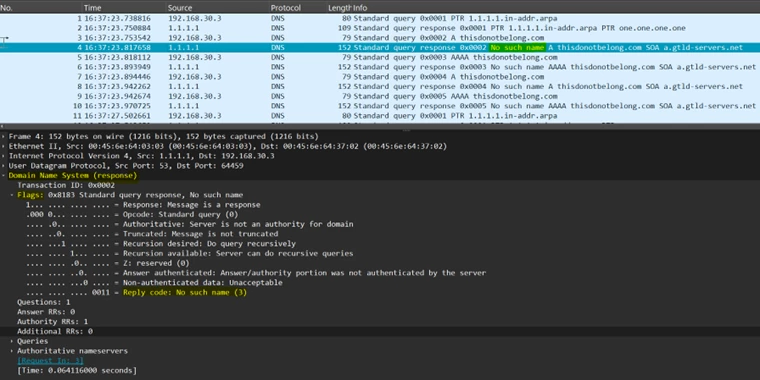Expand the Queries node
The image size is (760, 380).
[13, 341]
